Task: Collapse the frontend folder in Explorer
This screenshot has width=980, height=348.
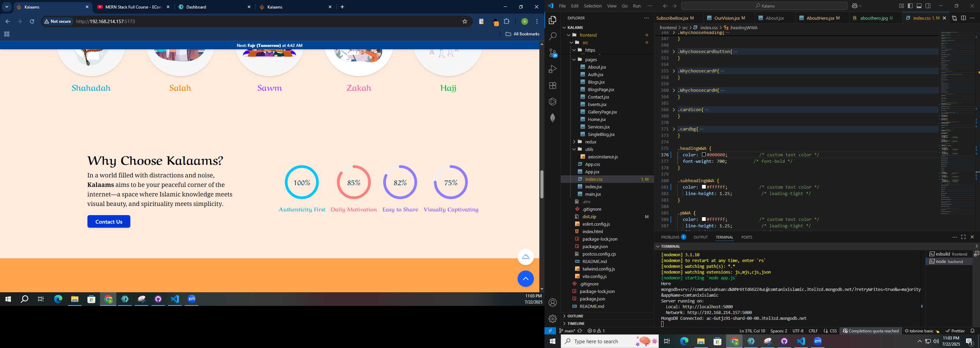Action: click(569, 35)
